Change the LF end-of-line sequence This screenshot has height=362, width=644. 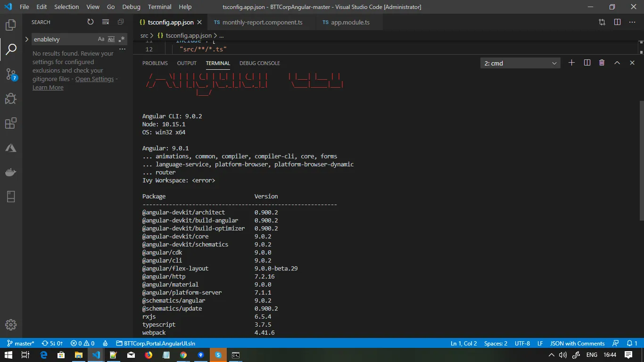pyautogui.click(x=540, y=343)
